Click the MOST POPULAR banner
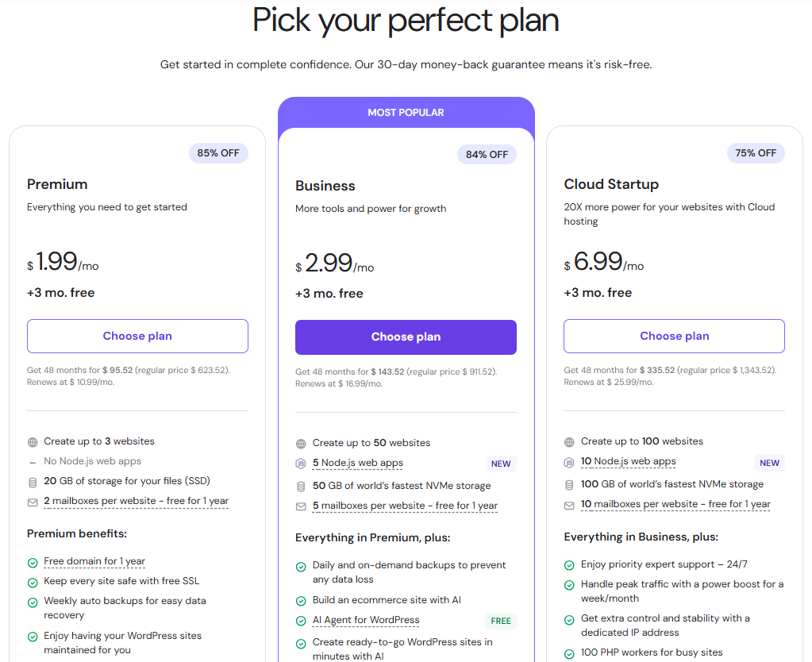Screen dimensions: 812x662 tap(406, 113)
